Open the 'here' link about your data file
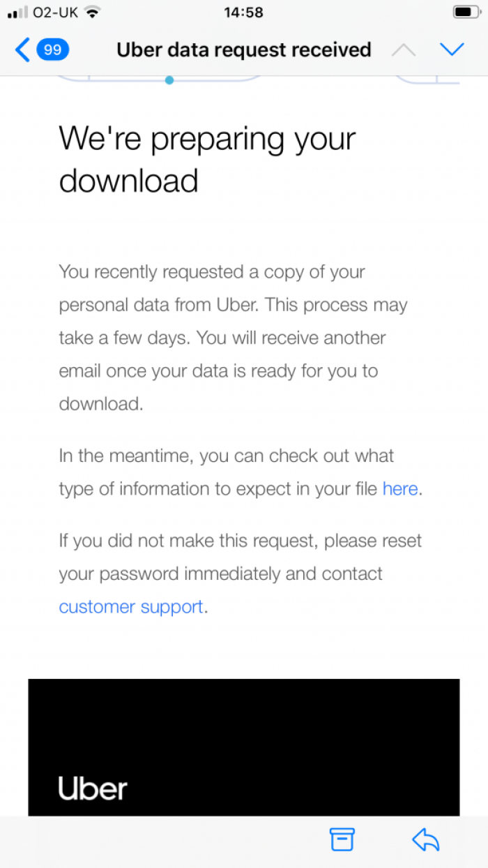The image size is (488, 868). click(x=399, y=488)
